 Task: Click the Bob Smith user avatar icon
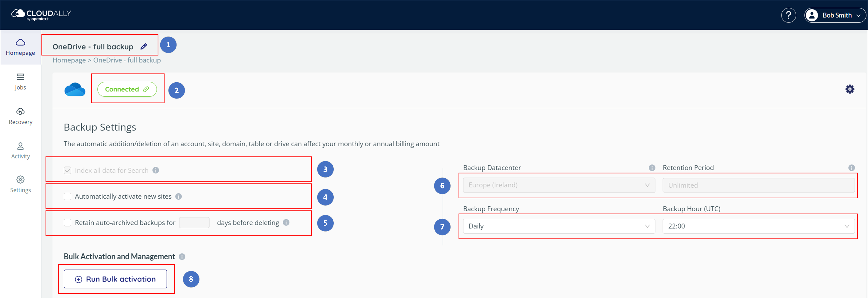coord(812,15)
